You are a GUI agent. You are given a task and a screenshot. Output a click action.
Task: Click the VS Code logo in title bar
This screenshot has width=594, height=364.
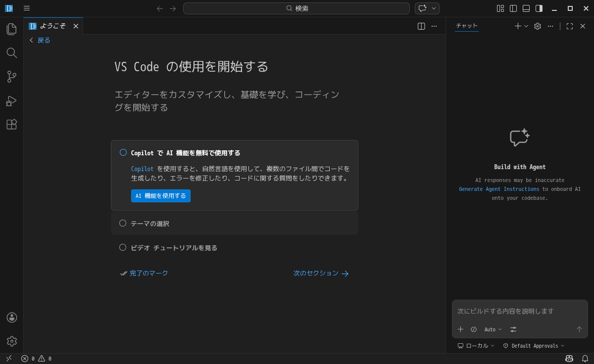[x=9, y=8]
